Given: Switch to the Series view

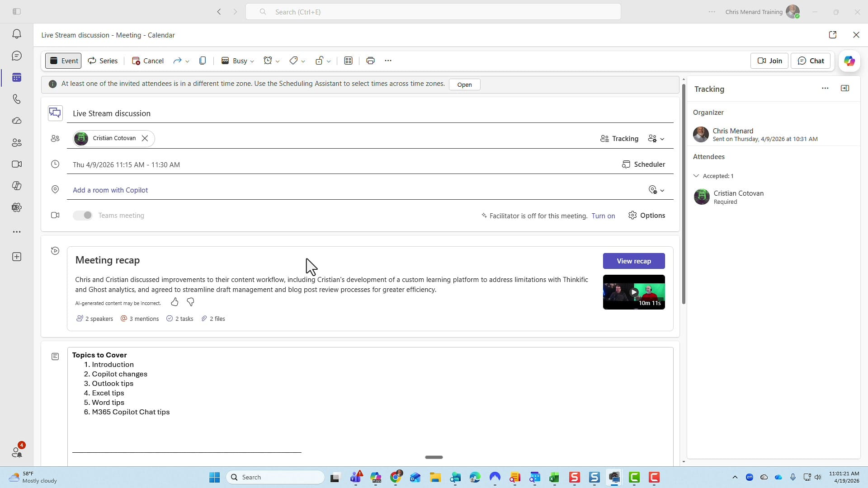Looking at the screenshot, I should 102,61.
